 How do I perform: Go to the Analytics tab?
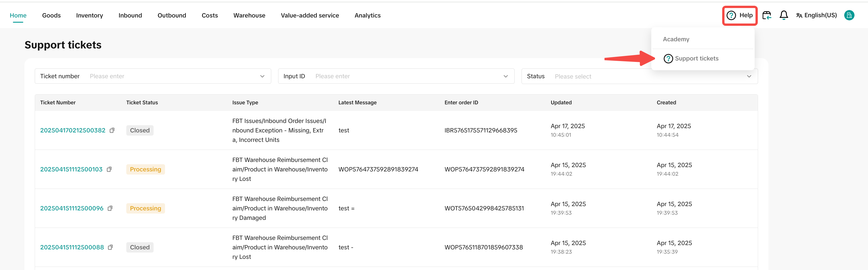click(x=367, y=15)
